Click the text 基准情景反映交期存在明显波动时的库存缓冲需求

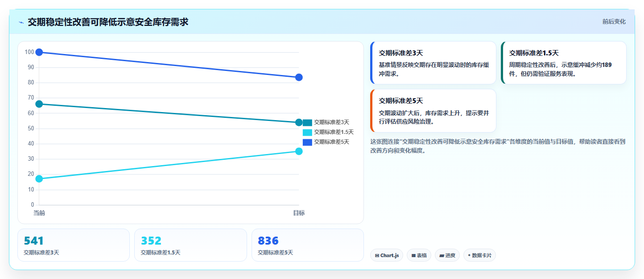[434, 69]
